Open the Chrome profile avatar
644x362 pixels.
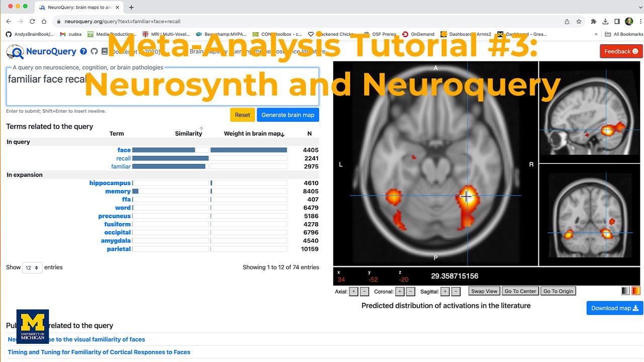[x=629, y=22]
